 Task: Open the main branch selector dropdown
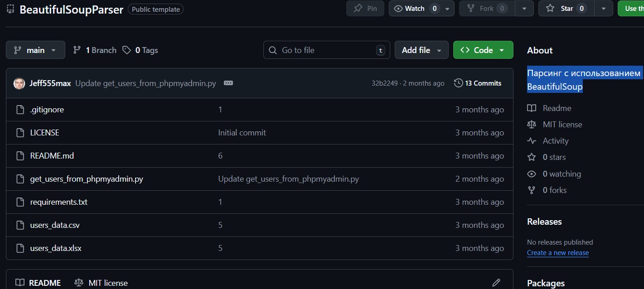35,50
